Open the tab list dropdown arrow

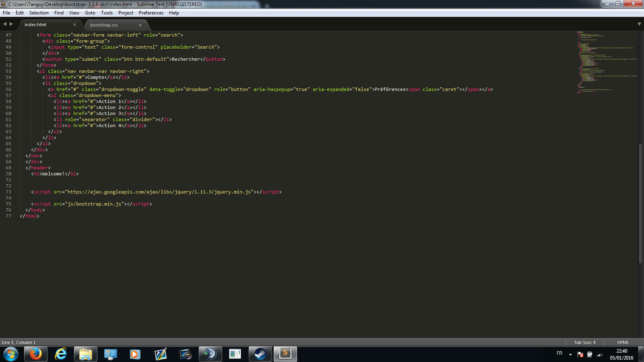pyautogui.click(x=639, y=24)
